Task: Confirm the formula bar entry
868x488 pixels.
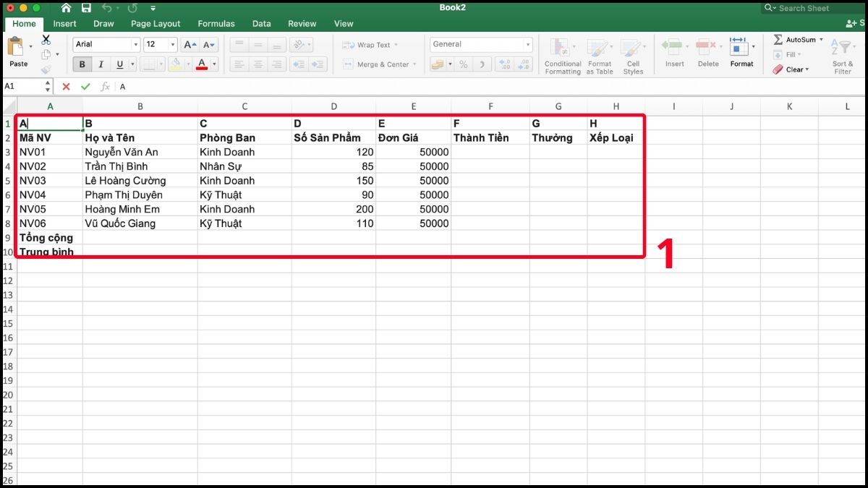Action: click(x=85, y=87)
